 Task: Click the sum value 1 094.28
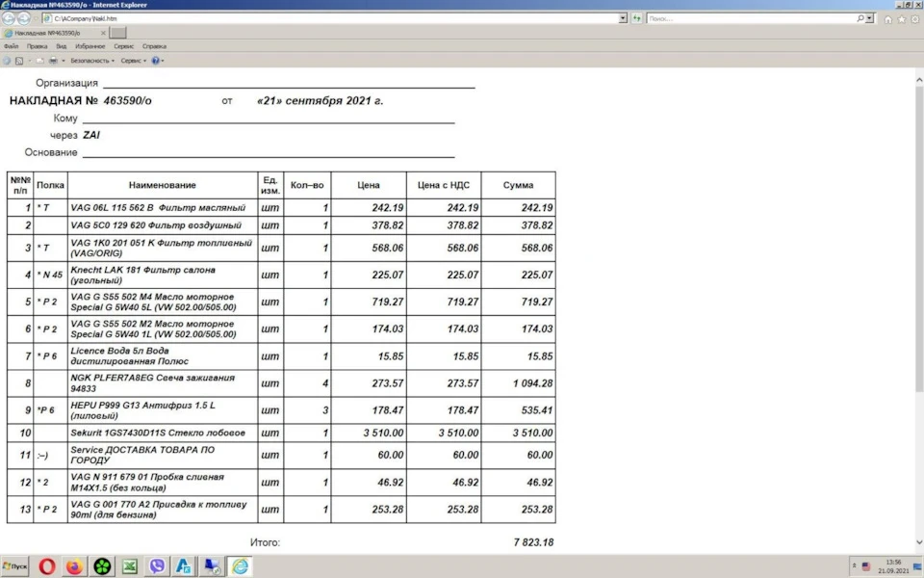tap(532, 383)
